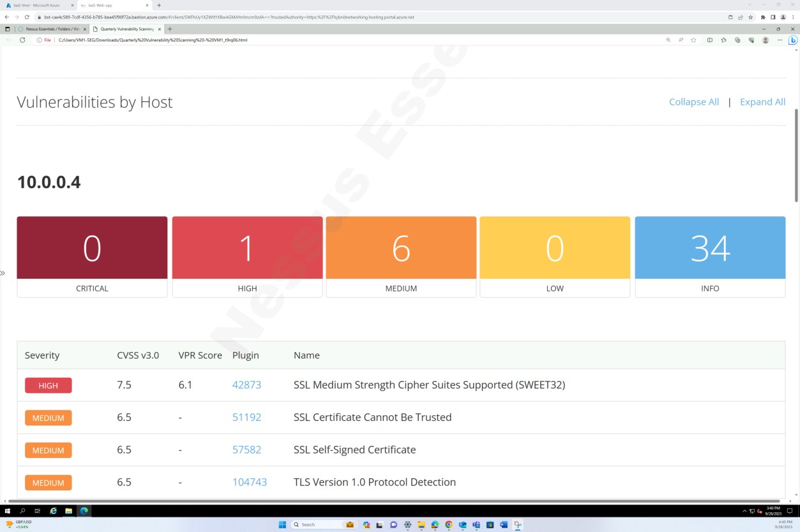This screenshot has width=800, height=532.
Task: Click the High severity count tile
Action: (247, 257)
